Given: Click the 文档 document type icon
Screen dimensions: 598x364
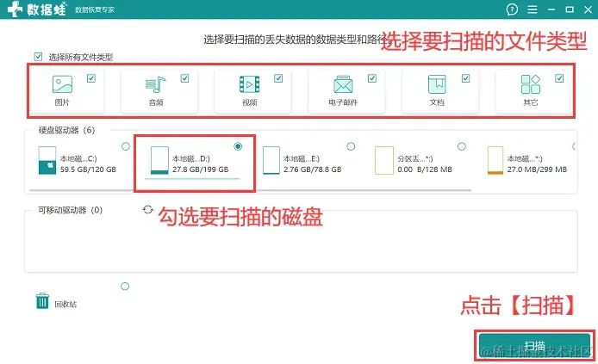Looking at the screenshot, I should (x=437, y=84).
